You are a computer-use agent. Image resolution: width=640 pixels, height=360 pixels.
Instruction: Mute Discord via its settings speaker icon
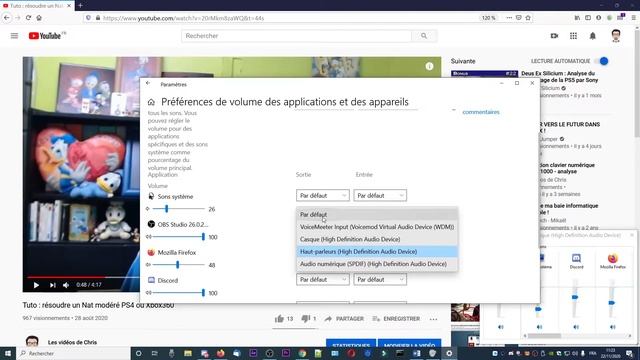click(148, 293)
